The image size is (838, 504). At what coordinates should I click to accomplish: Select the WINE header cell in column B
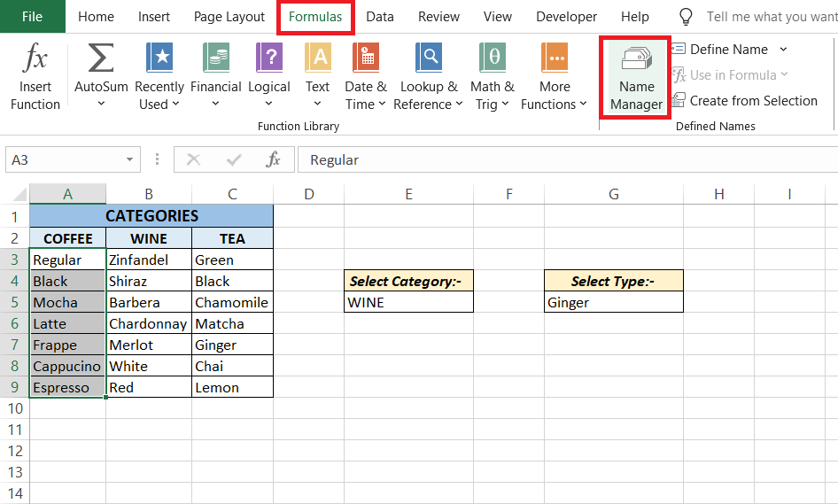(149, 238)
